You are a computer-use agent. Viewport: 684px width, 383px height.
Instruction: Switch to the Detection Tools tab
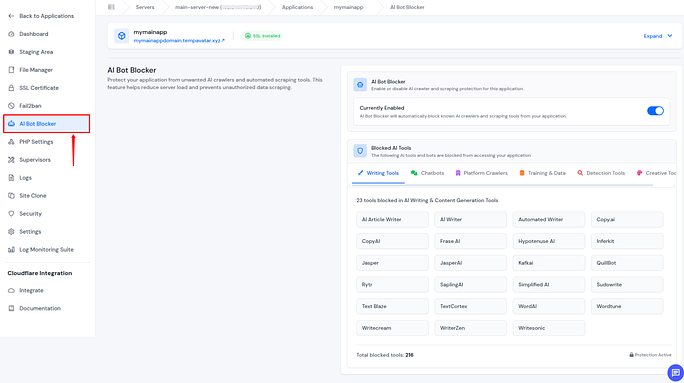coord(601,173)
